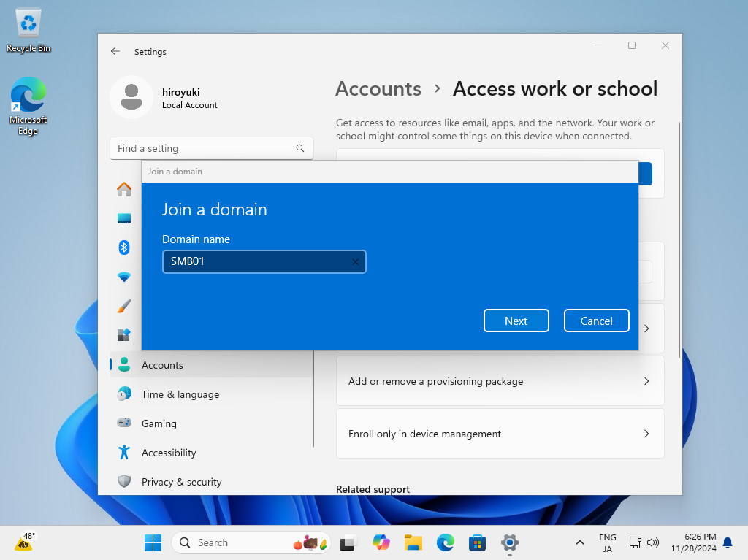The height and width of the screenshot is (560, 748).
Task: Expand Add or remove a provisioning package
Action: point(500,381)
